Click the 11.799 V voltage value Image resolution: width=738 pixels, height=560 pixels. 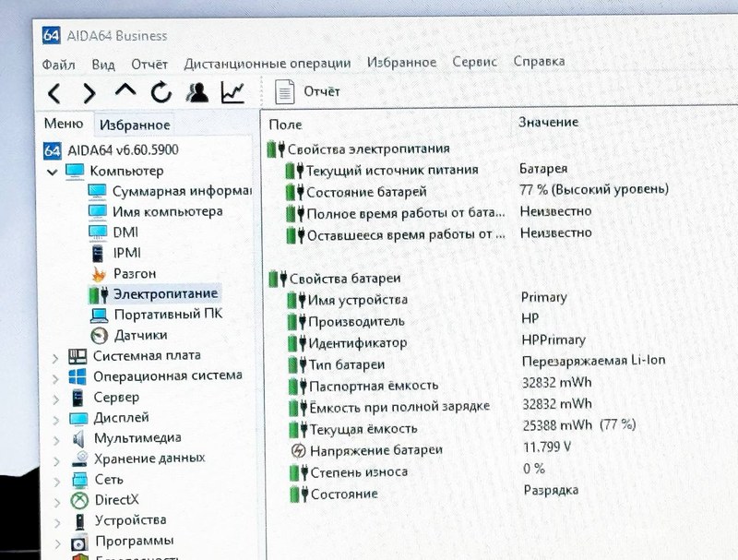547,447
